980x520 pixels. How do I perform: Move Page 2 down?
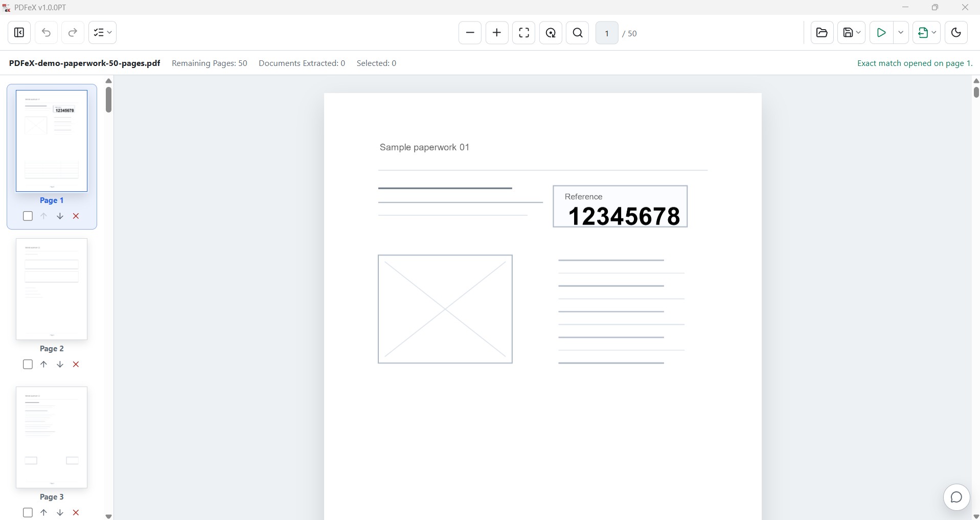60,365
